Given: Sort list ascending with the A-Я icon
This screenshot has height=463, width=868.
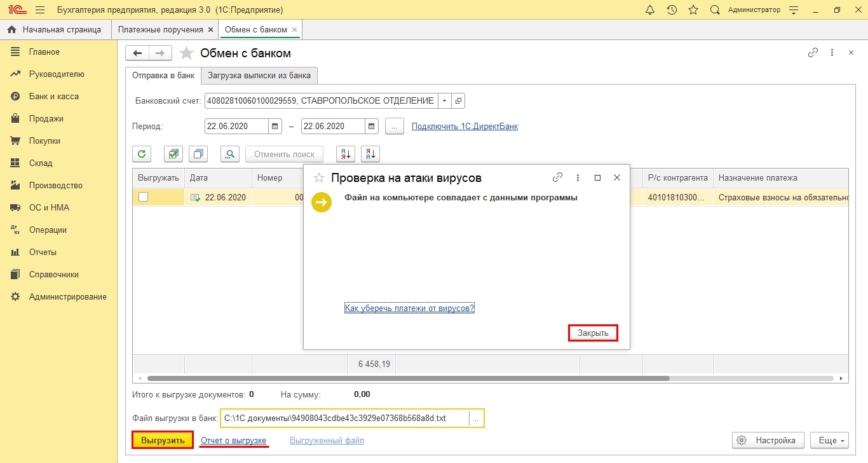Looking at the screenshot, I should coord(345,154).
